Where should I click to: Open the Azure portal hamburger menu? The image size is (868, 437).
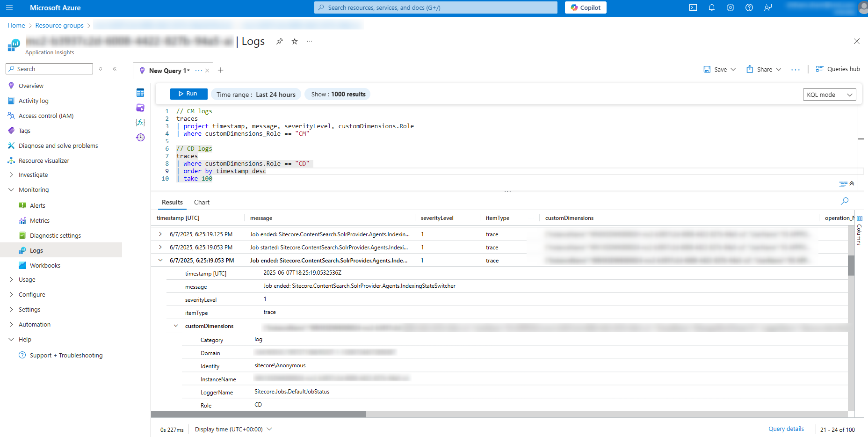tap(9, 7)
